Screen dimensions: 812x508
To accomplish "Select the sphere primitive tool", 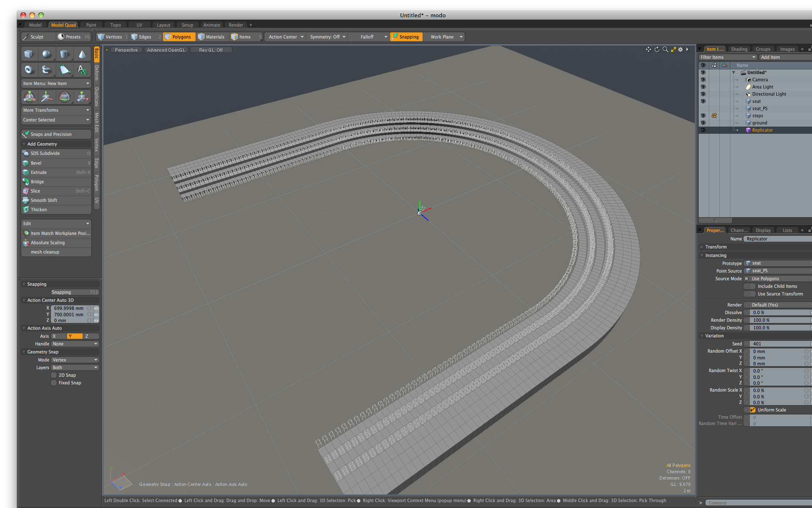I will point(47,54).
